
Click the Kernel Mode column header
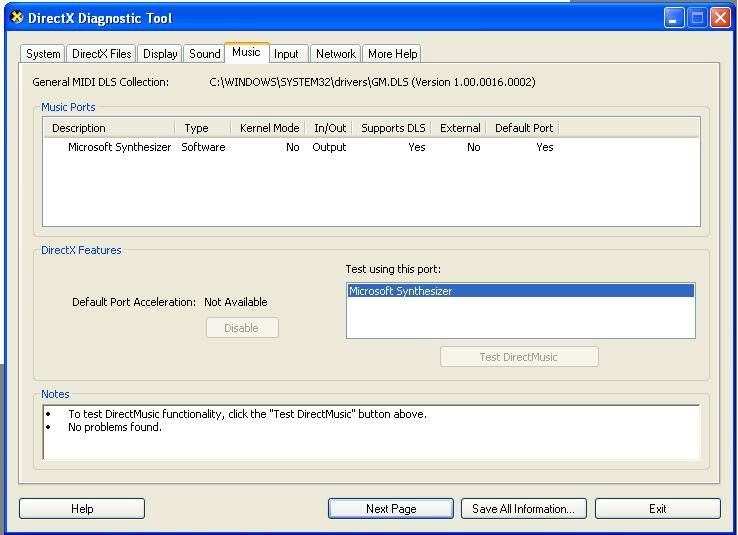click(x=268, y=128)
